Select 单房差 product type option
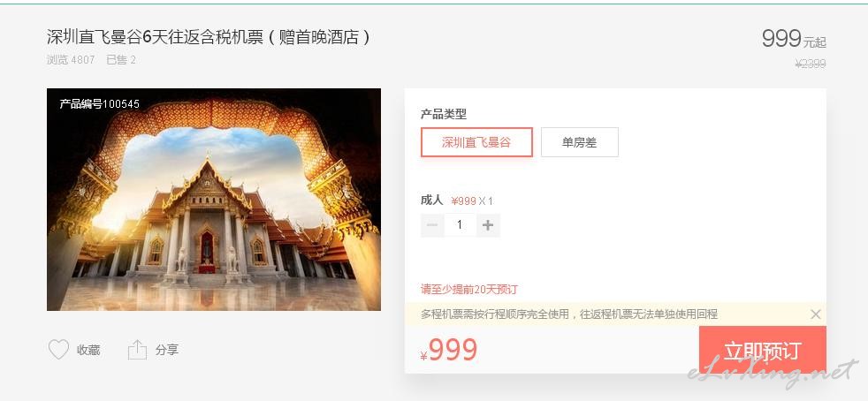Image resolution: width=868 pixels, height=401 pixels. [x=580, y=142]
